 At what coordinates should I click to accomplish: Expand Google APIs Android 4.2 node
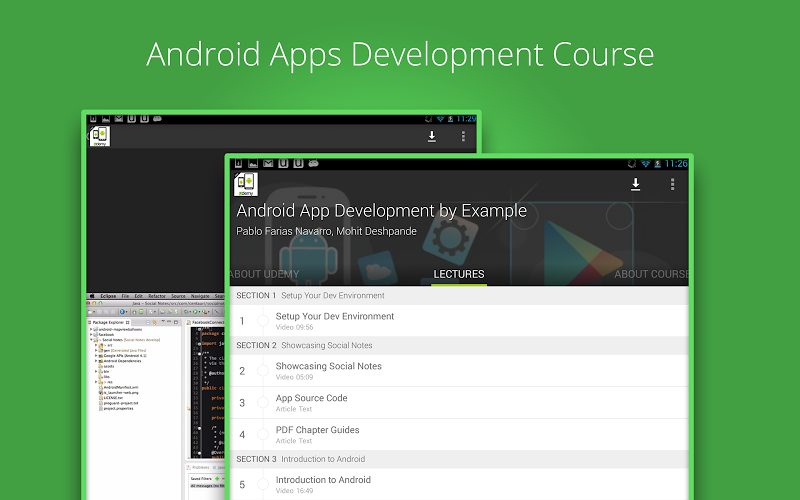pyautogui.click(x=96, y=356)
